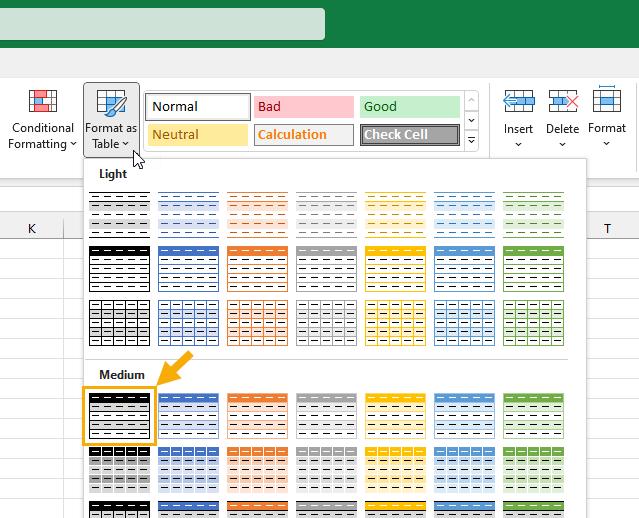
Task: Choose the light blue Light banded table style
Action: pos(465,215)
